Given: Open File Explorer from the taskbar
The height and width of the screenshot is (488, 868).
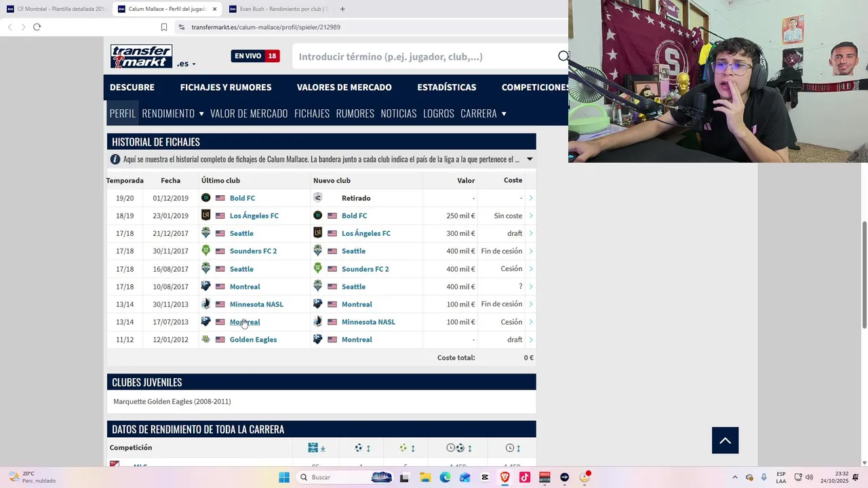Looking at the screenshot, I should tap(425, 477).
